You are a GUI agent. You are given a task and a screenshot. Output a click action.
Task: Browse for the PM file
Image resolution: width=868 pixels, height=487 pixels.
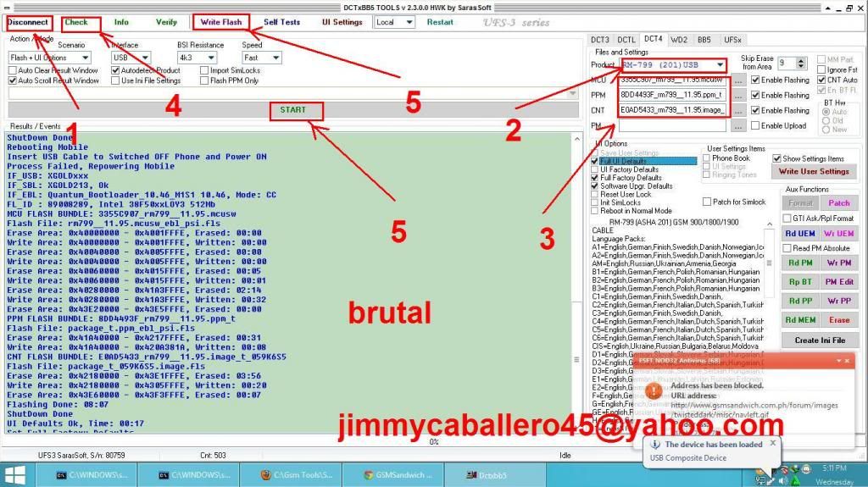click(x=738, y=126)
